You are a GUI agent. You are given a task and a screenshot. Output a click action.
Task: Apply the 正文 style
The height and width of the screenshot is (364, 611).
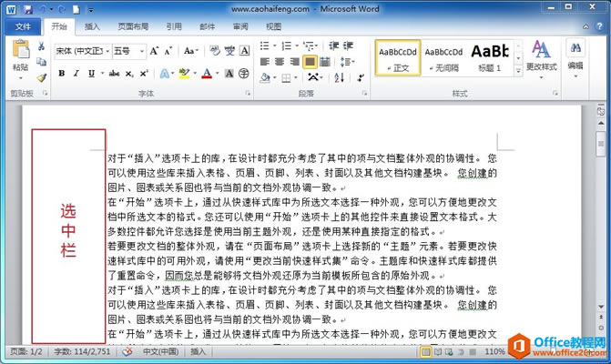coord(398,57)
